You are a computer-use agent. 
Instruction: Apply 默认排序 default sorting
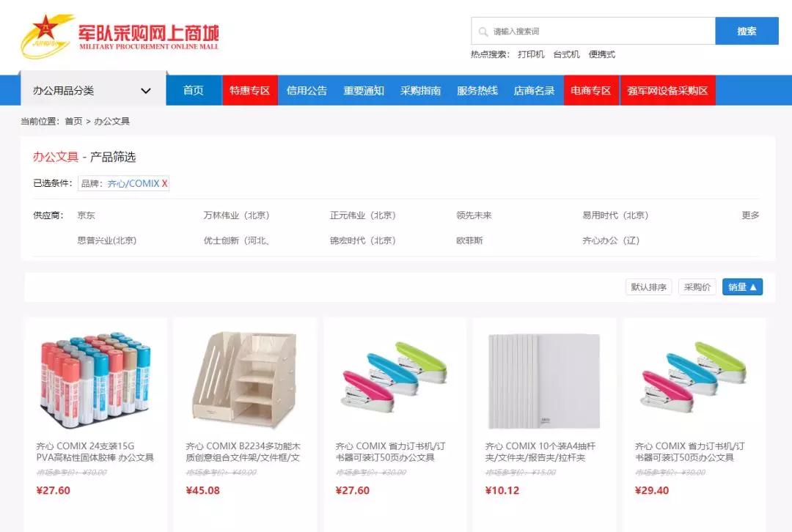click(648, 287)
